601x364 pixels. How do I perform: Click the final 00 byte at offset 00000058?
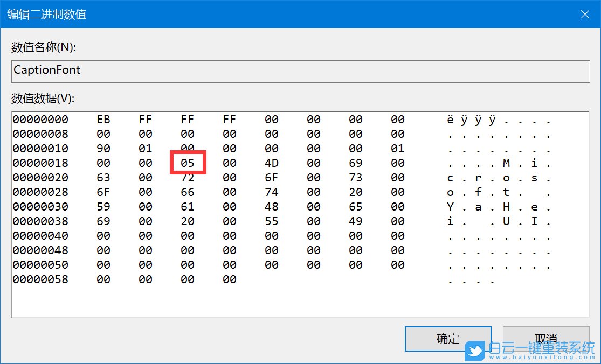[229, 279]
